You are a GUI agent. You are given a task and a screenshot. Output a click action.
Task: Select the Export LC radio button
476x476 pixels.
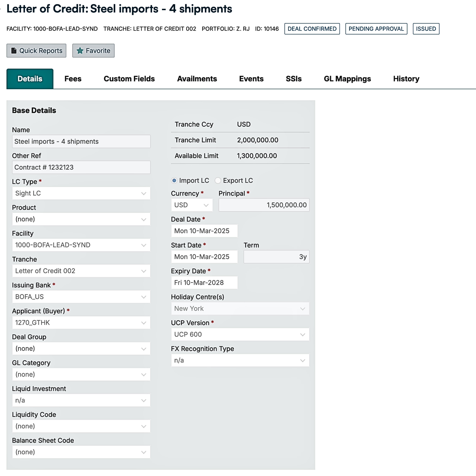click(x=218, y=181)
